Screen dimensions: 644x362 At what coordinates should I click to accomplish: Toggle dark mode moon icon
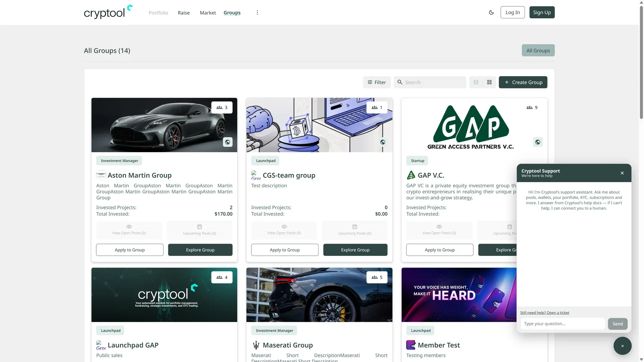[491, 13]
